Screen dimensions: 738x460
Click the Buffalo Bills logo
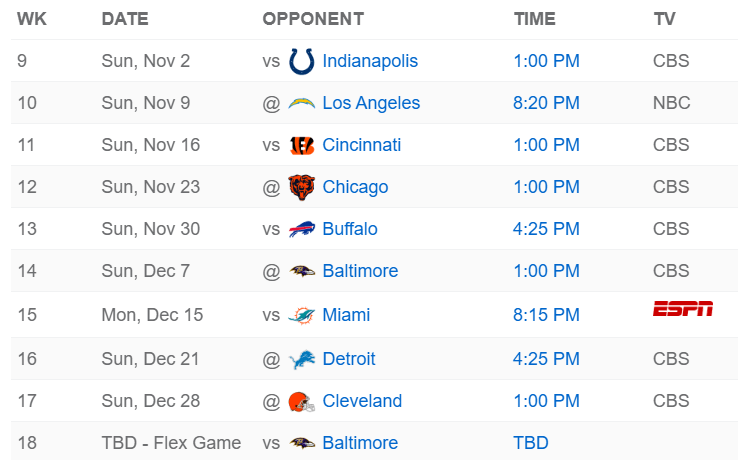tap(301, 229)
